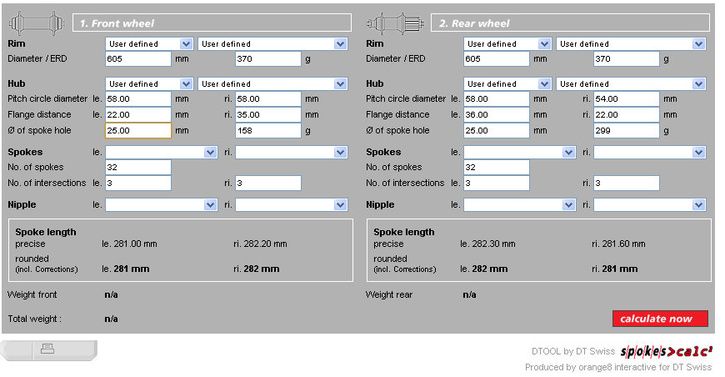The height and width of the screenshot is (377, 725).
Task: Click front right pitch circle diameter field
Action: pyautogui.click(x=268, y=99)
